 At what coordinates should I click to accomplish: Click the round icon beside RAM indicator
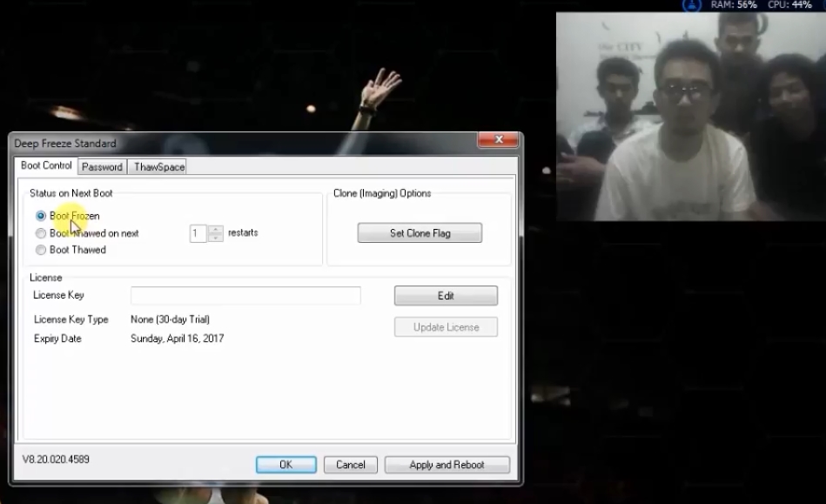point(692,4)
